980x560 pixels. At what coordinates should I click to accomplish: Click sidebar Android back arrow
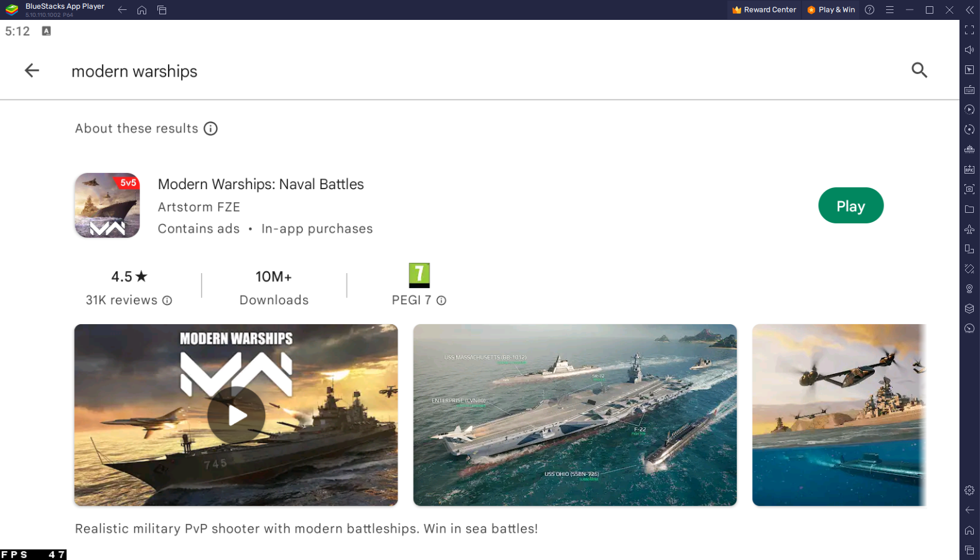coord(969,510)
